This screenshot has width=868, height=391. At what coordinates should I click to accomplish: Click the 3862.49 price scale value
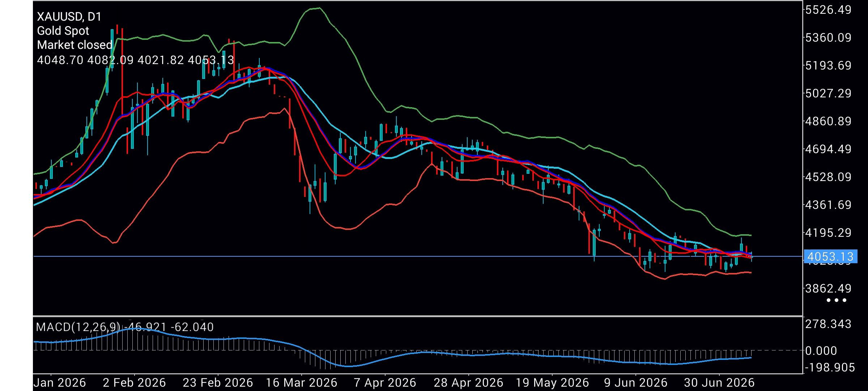point(828,289)
